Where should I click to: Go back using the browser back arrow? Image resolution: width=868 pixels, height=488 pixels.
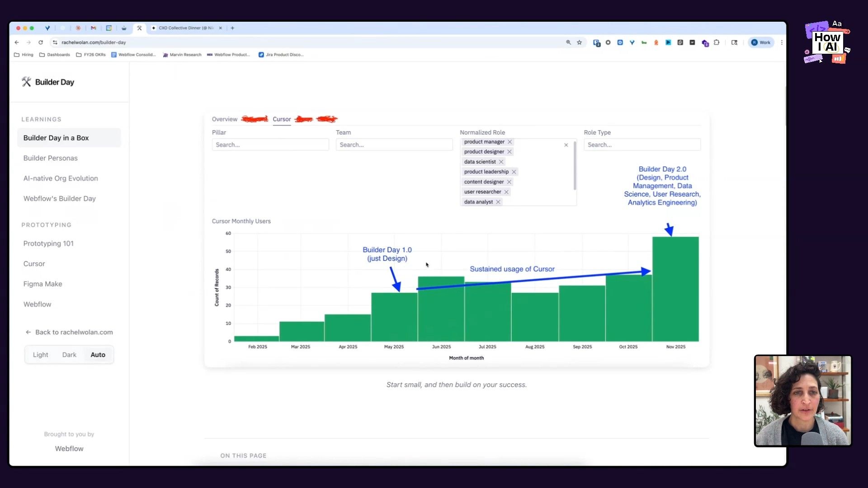click(x=17, y=42)
